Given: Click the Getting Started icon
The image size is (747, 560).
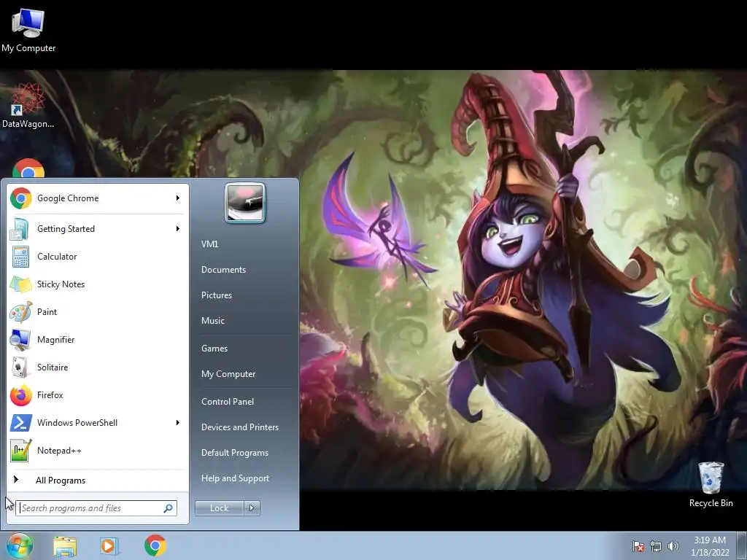Looking at the screenshot, I should coord(20,228).
